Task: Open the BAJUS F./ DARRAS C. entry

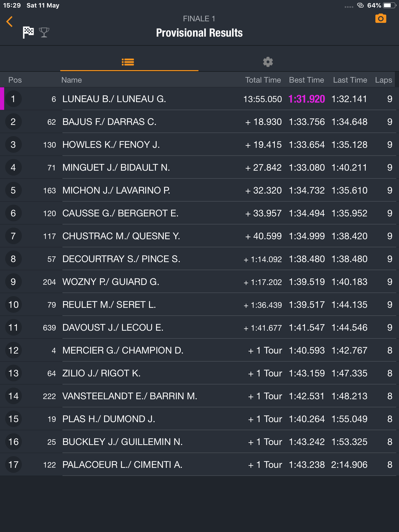Action: 199,122
